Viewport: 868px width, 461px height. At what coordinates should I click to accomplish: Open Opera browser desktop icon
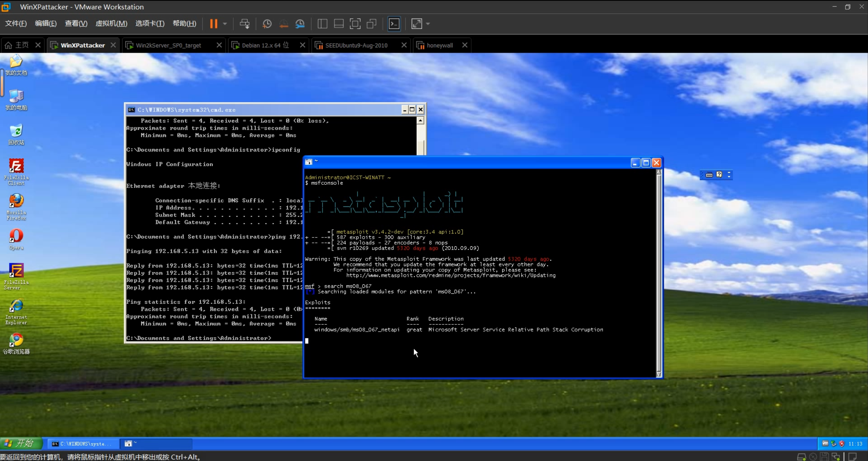[16, 239]
